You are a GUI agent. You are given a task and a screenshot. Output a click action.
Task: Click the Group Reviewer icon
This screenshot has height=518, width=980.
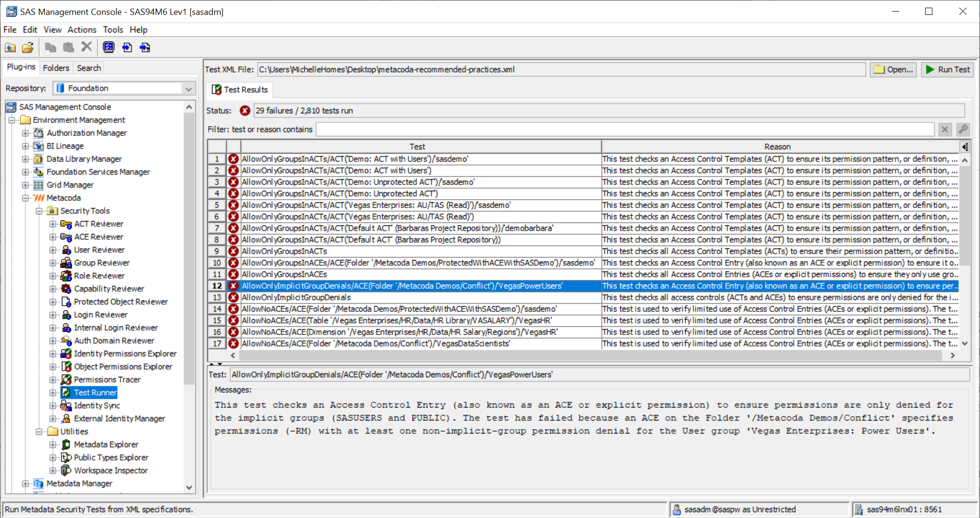(66, 263)
